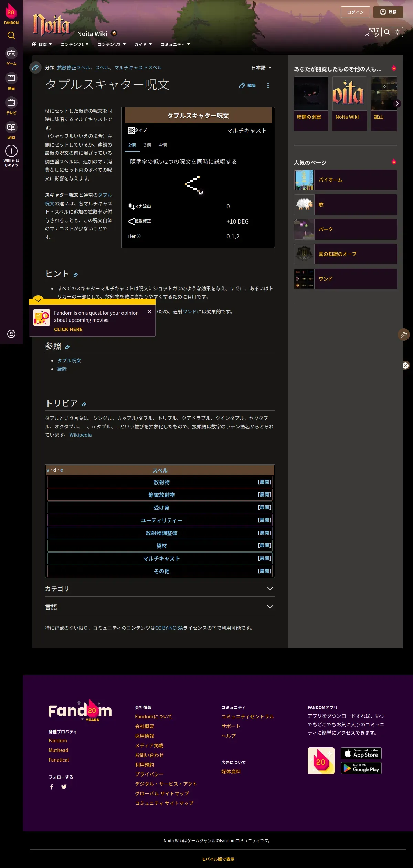Edit the 参照 section via pencil icon

coord(67,347)
